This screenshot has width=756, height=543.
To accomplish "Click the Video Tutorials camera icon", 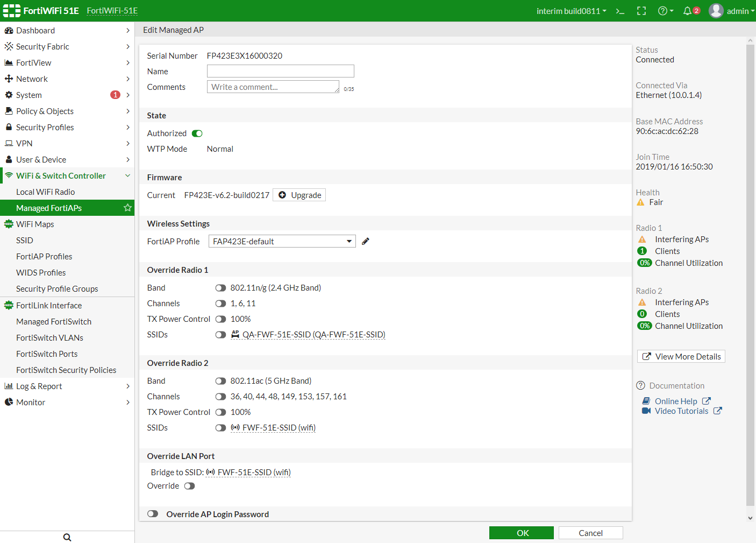I will pyautogui.click(x=646, y=411).
